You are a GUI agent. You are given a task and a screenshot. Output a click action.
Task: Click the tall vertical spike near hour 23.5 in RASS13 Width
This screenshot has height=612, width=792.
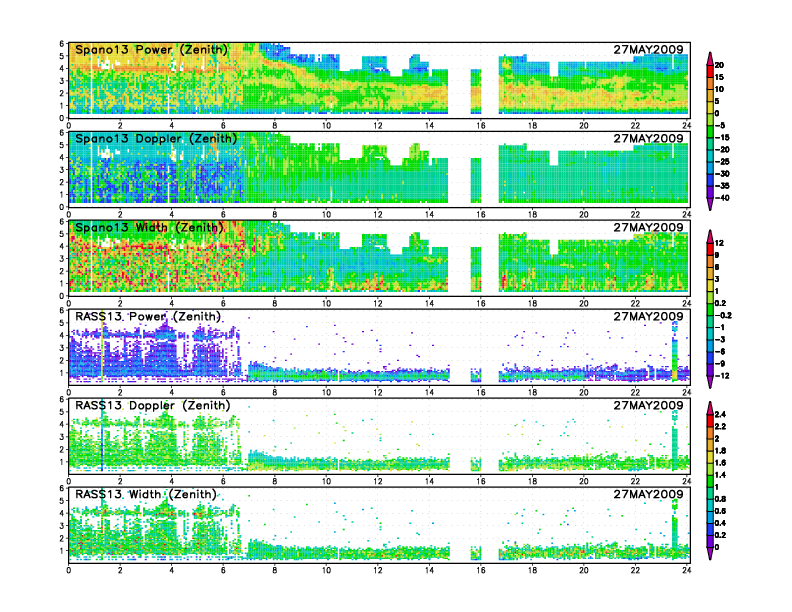point(674,528)
